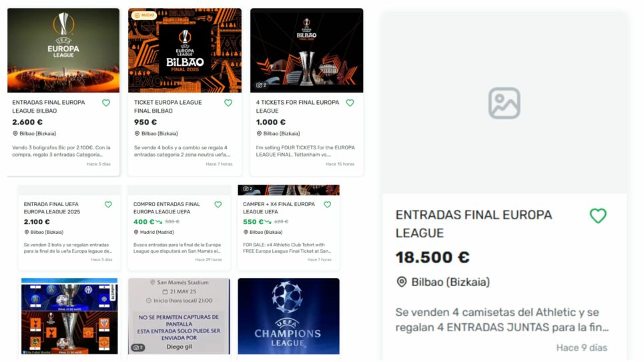Viewport: 644px width, 362px height.
Task: Click heart icon on COMPRO ENTRADAS FINAL listing
Action: 218,205
